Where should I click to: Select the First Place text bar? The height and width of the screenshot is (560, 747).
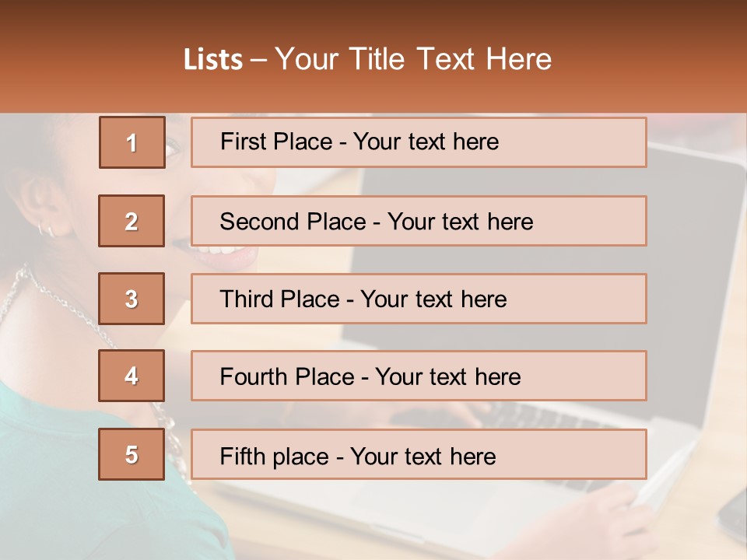419,142
